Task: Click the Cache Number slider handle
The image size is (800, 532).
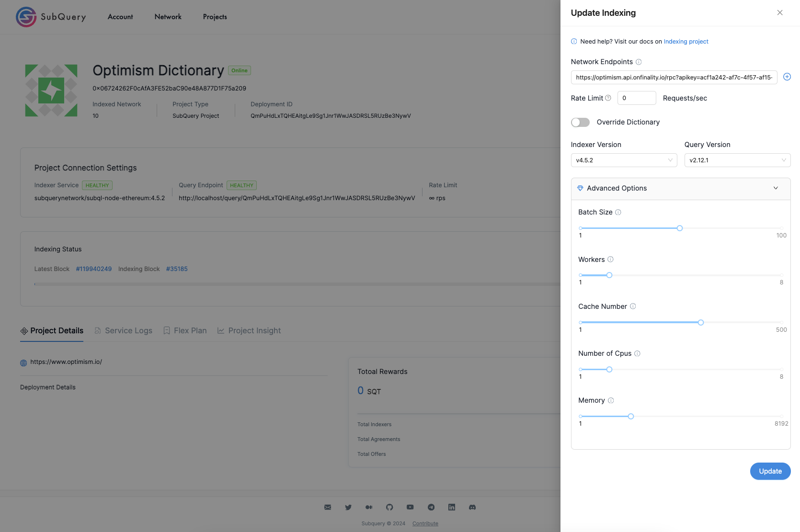Action: 701,322
